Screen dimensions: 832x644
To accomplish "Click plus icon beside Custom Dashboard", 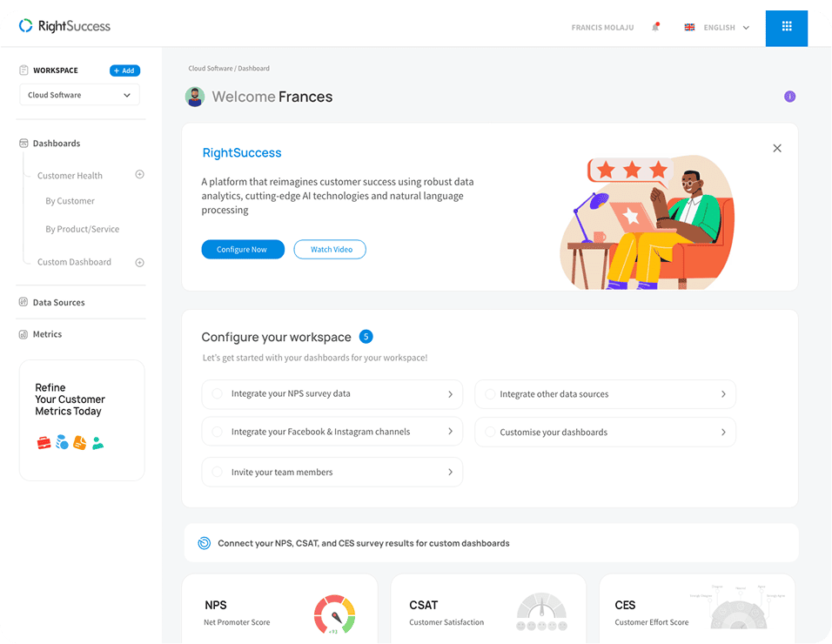I will click(x=139, y=262).
